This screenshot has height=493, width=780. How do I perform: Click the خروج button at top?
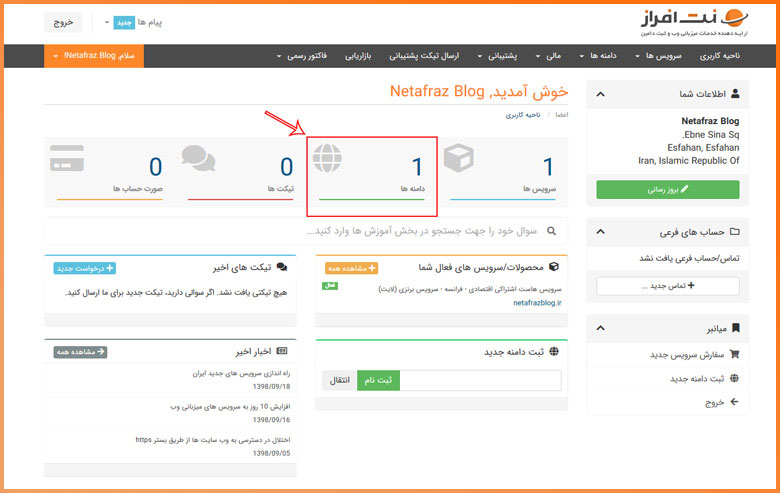[63, 22]
